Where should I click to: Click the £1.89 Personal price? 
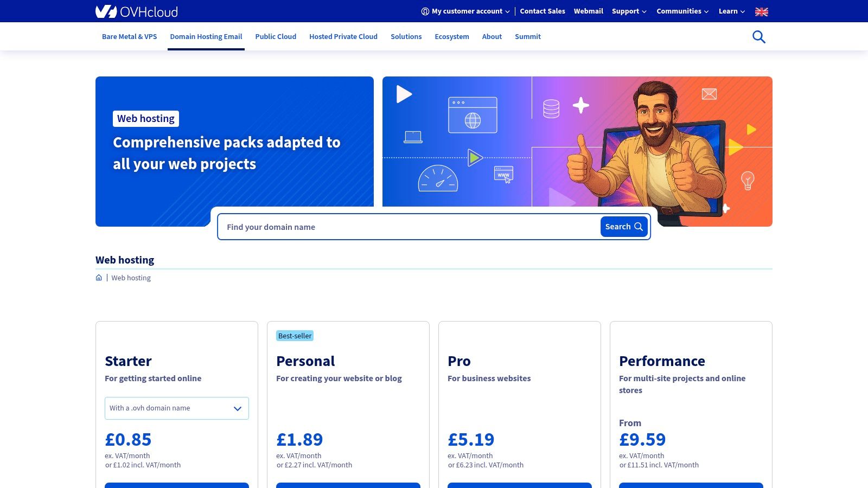pos(299,439)
